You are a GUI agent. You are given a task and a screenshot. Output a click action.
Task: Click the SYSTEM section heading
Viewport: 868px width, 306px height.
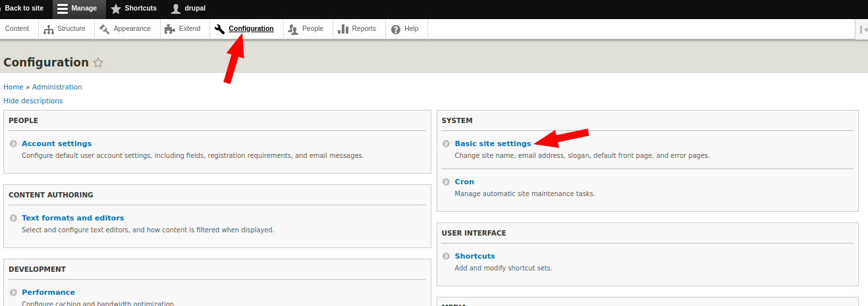tap(457, 120)
